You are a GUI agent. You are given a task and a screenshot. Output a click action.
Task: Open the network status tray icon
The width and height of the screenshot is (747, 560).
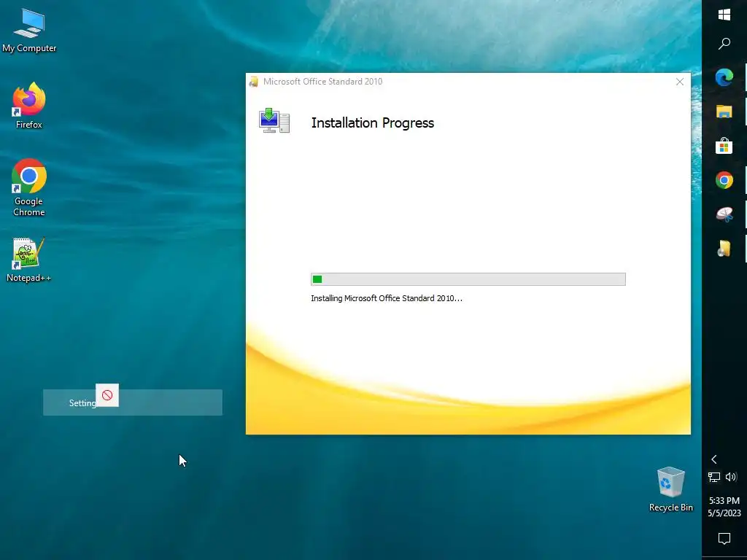pos(713,477)
